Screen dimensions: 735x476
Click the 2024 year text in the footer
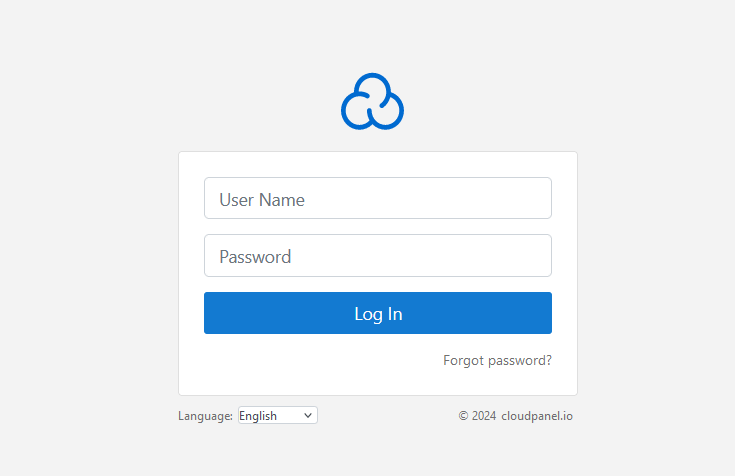point(484,416)
